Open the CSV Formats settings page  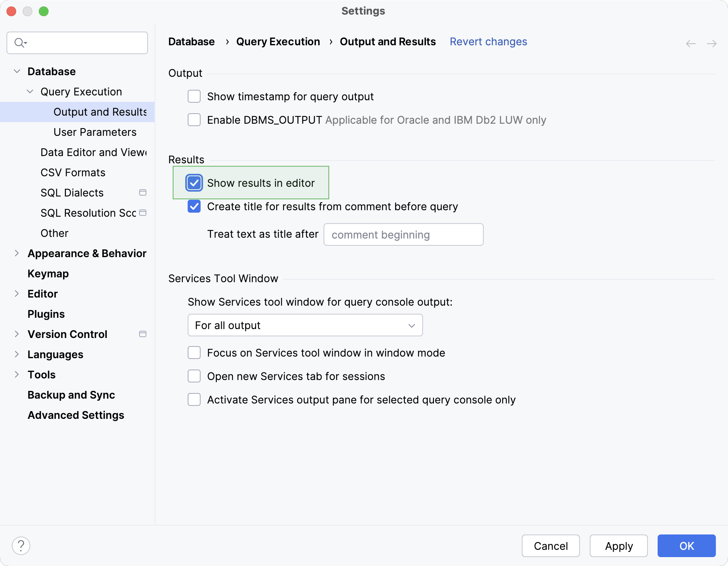click(73, 173)
